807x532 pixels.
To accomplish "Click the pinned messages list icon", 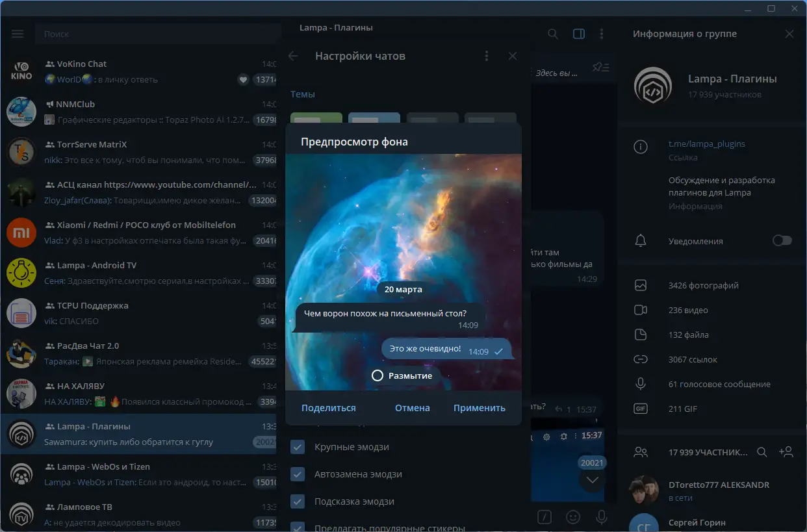I will (601, 67).
